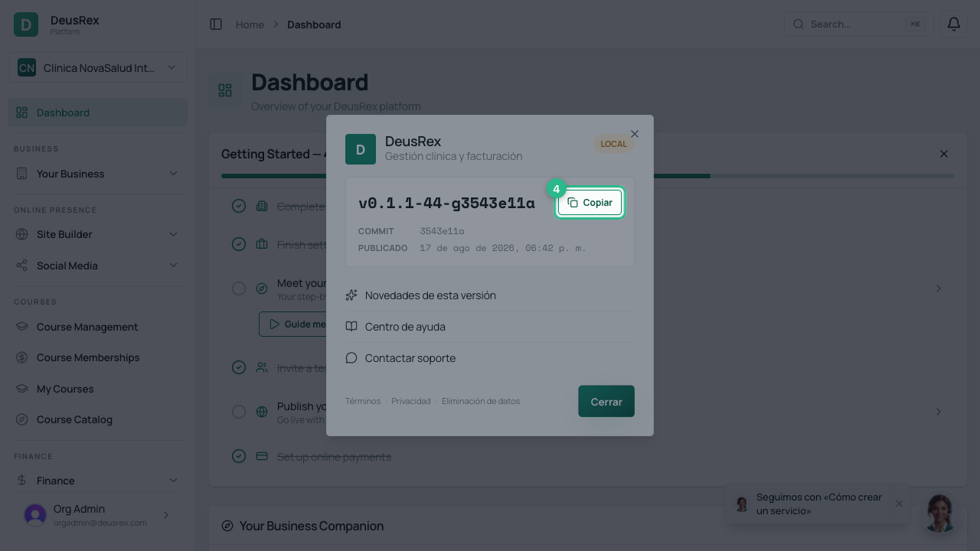Expand Site Builder menu
The image size is (980, 551).
(x=97, y=234)
